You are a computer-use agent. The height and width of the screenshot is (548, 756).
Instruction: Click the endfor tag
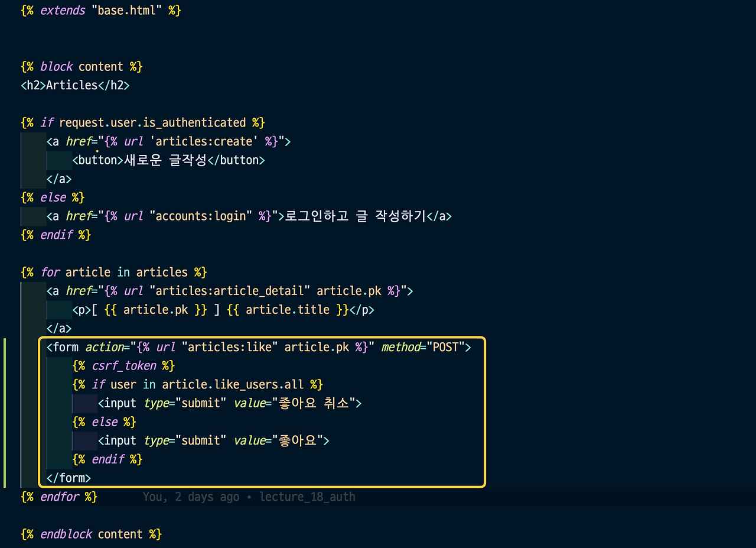point(59,497)
